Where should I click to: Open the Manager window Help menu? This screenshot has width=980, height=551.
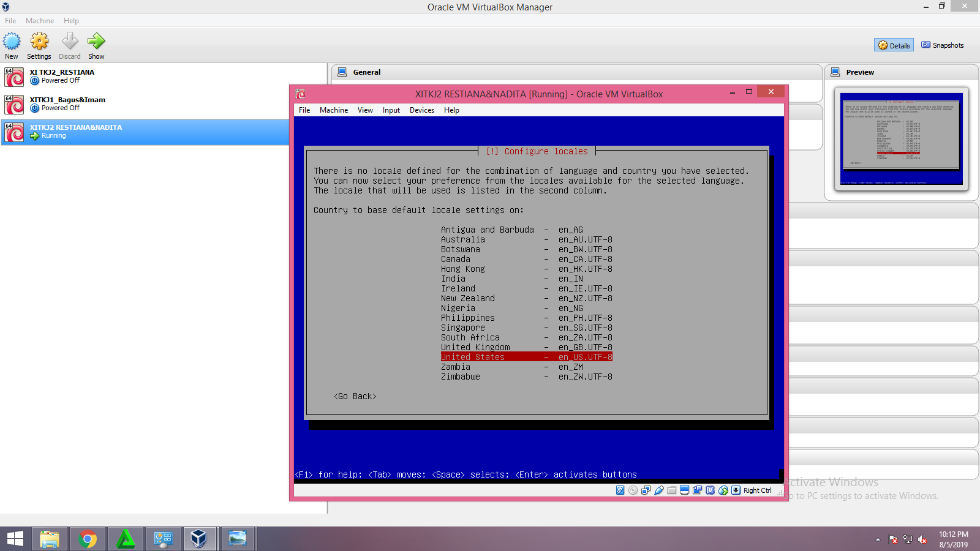click(71, 21)
